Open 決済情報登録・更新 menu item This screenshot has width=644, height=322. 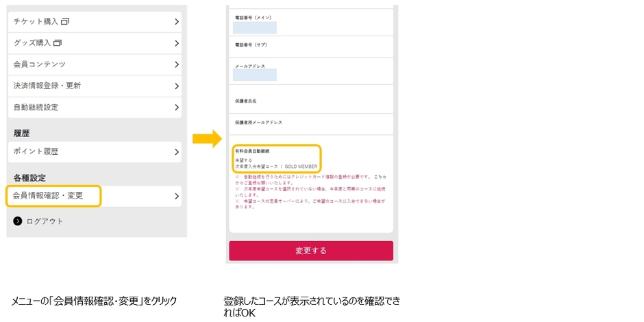[x=47, y=86]
